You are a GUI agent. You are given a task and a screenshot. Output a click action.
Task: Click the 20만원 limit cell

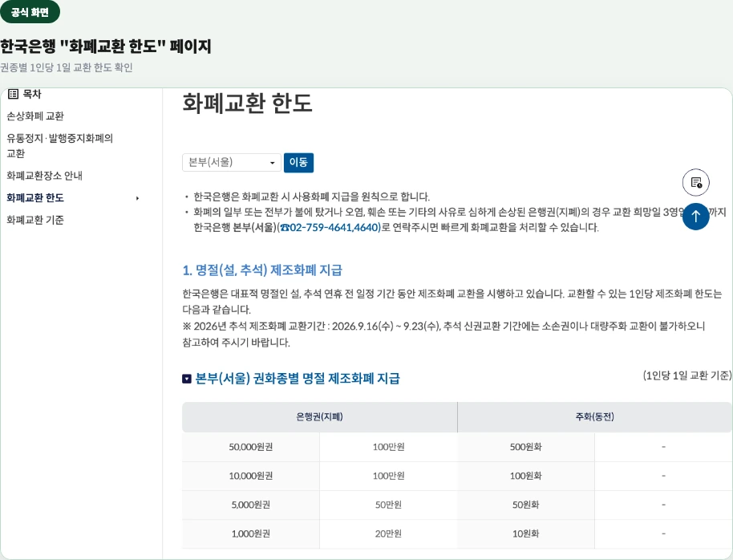tap(388, 534)
